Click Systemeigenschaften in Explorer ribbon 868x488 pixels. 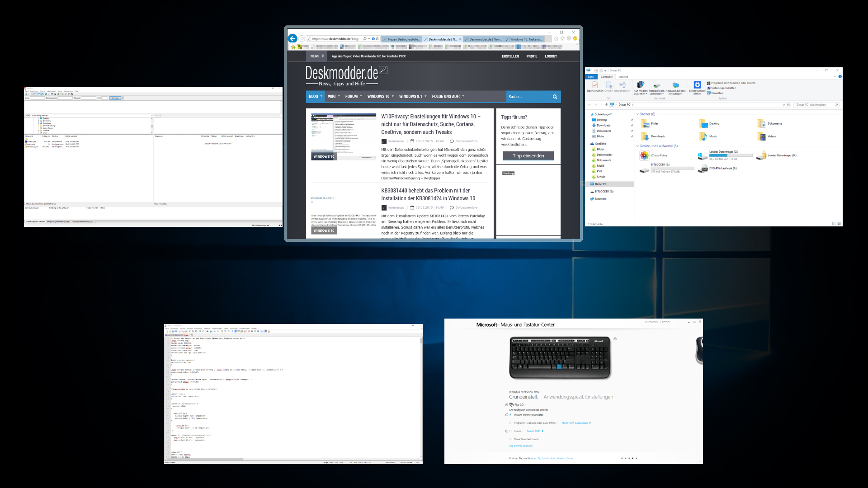click(721, 88)
